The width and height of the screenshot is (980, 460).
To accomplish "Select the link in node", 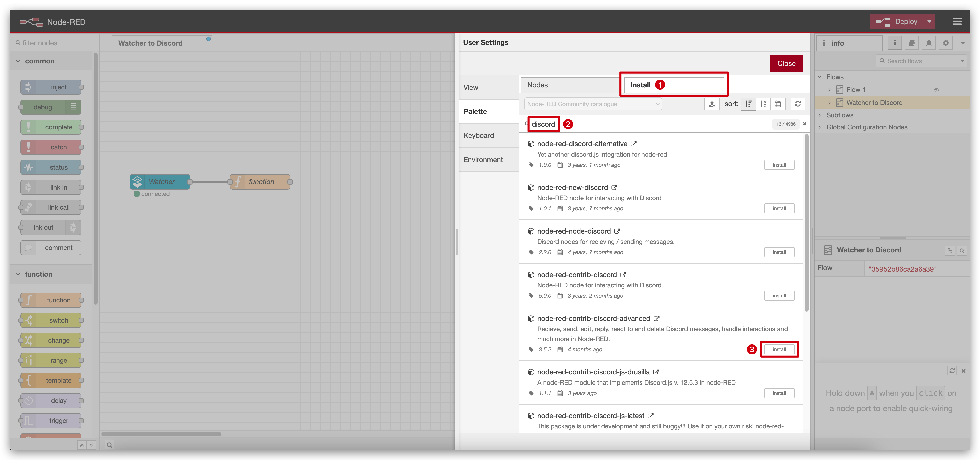I will tap(51, 187).
